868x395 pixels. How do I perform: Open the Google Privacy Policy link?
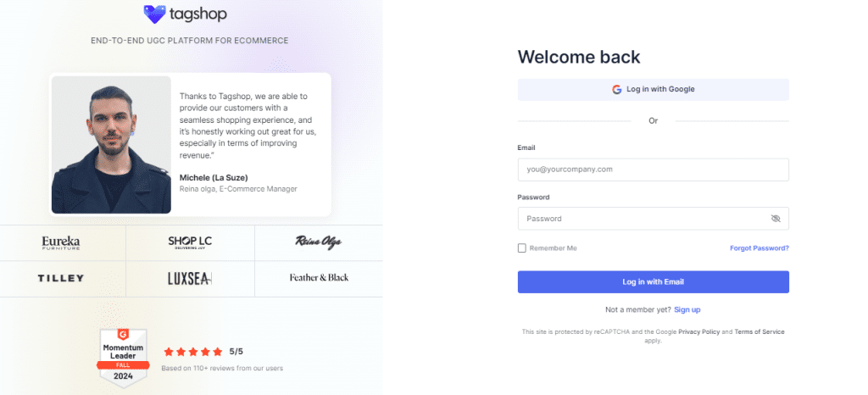(698, 331)
